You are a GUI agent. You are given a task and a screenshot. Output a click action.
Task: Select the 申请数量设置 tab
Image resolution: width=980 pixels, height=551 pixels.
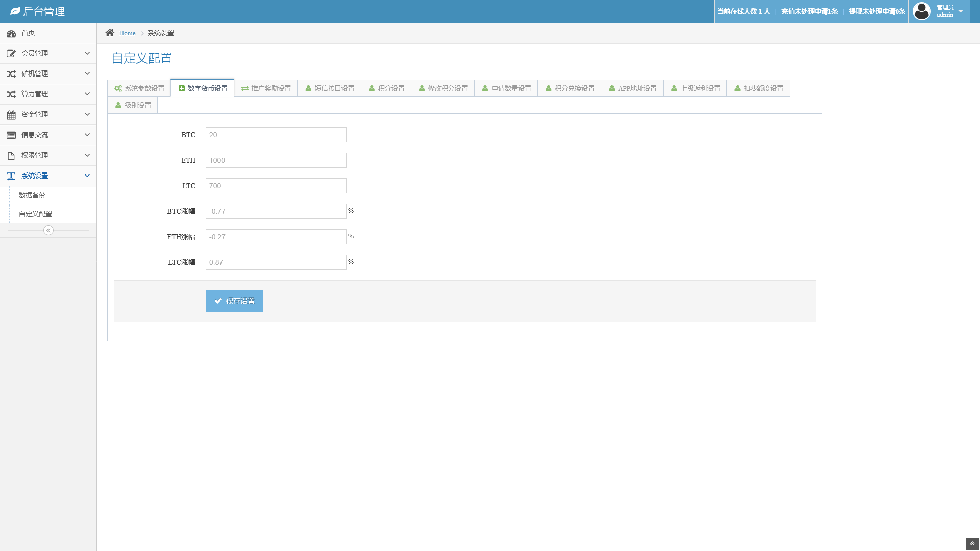[x=506, y=88]
